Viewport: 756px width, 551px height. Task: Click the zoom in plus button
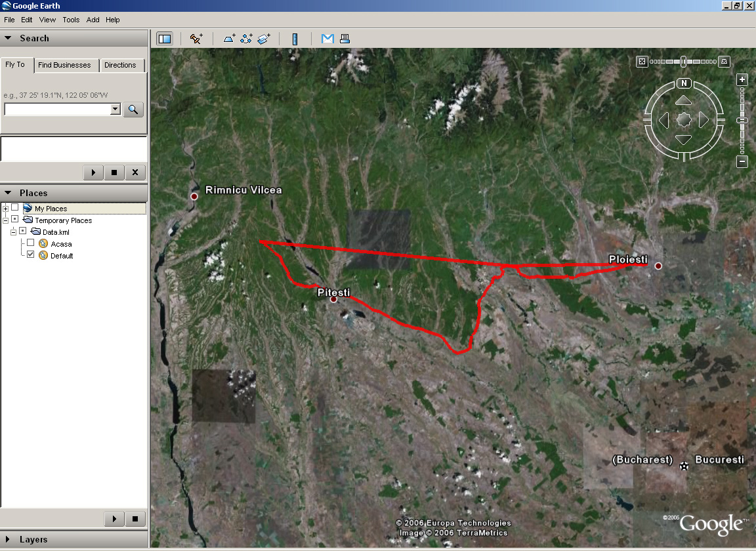(742, 80)
